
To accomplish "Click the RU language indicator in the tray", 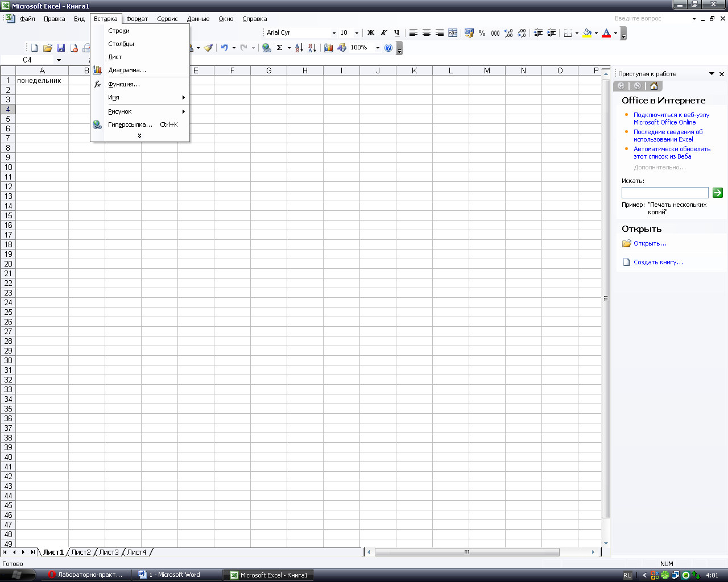I will click(x=627, y=575).
